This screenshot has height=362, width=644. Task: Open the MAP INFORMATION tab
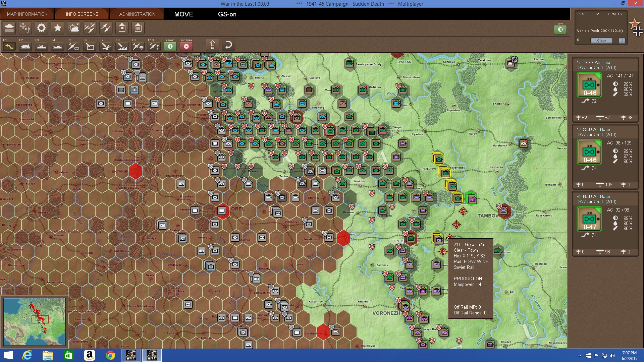[27, 14]
